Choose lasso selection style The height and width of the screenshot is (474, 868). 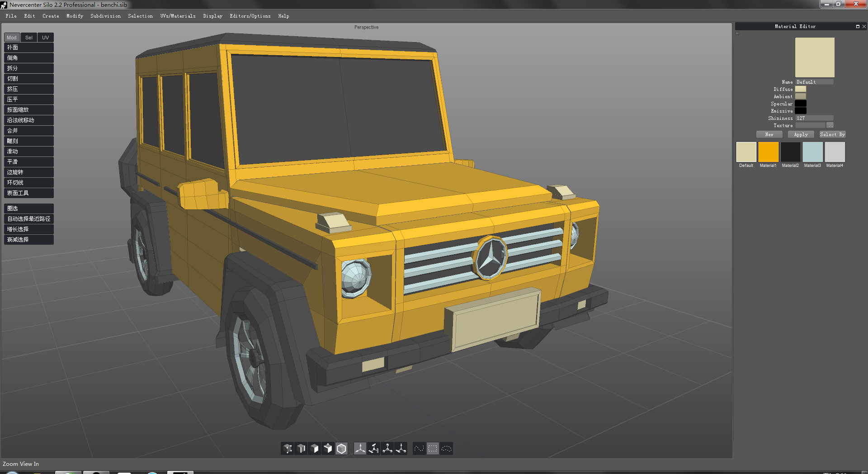click(x=446, y=449)
